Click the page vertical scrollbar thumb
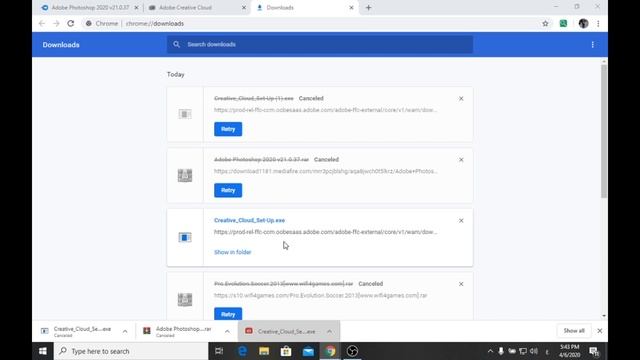The image size is (640, 360). pyautogui.click(x=604, y=131)
